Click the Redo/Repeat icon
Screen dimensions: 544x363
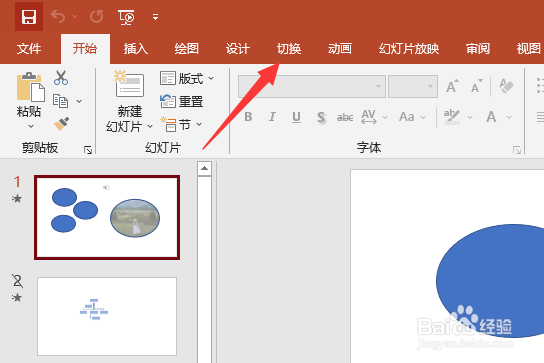[x=97, y=16]
